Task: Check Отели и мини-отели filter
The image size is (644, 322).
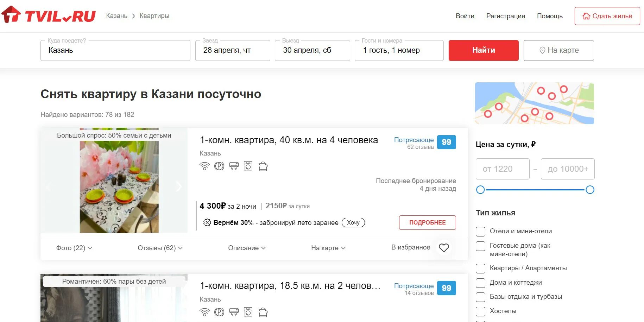Action: (480, 232)
